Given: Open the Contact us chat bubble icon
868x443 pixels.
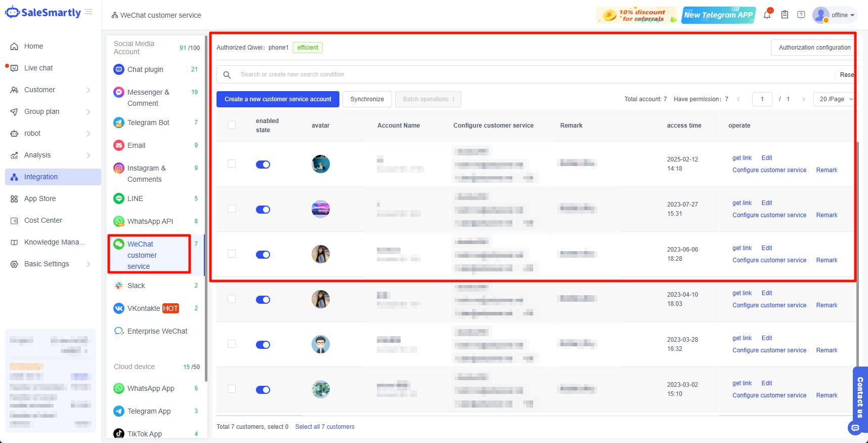Looking at the screenshot, I should [x=855, y=428].
